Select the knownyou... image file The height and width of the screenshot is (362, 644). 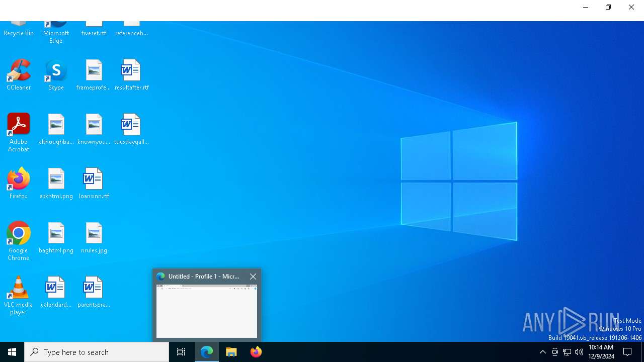(94, 129)
